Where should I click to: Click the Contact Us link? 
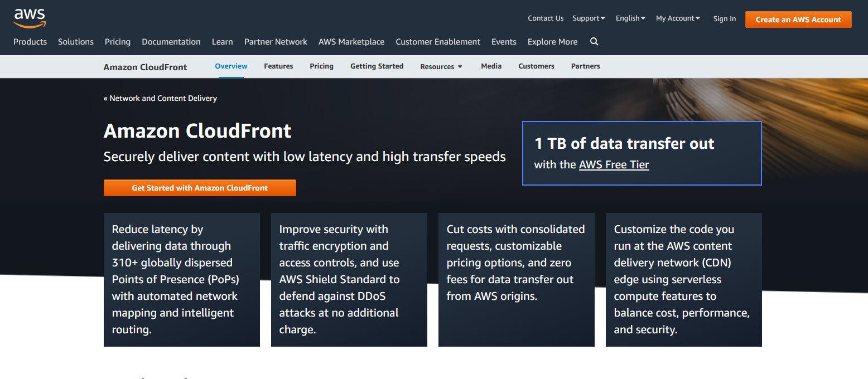coord(546,18)
